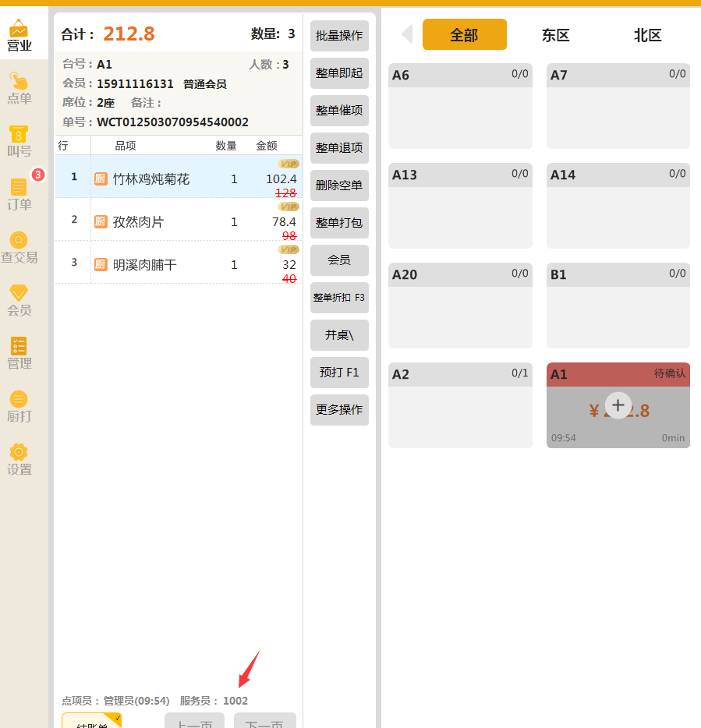701x728 pixels.
Task: Click 整单催项 button
Action: click(339, 111)
